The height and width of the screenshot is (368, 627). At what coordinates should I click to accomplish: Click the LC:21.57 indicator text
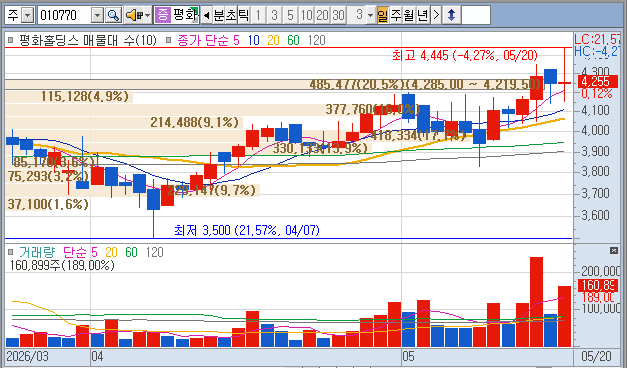597,39
